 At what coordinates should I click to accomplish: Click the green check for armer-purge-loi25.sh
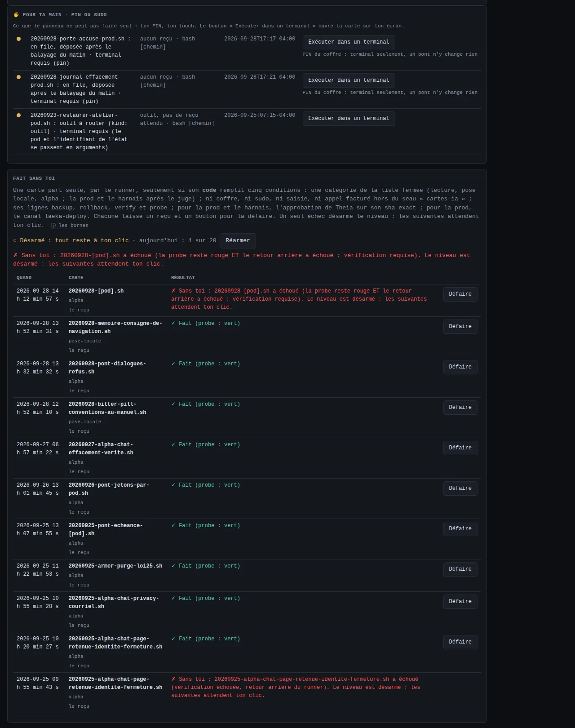173,566
